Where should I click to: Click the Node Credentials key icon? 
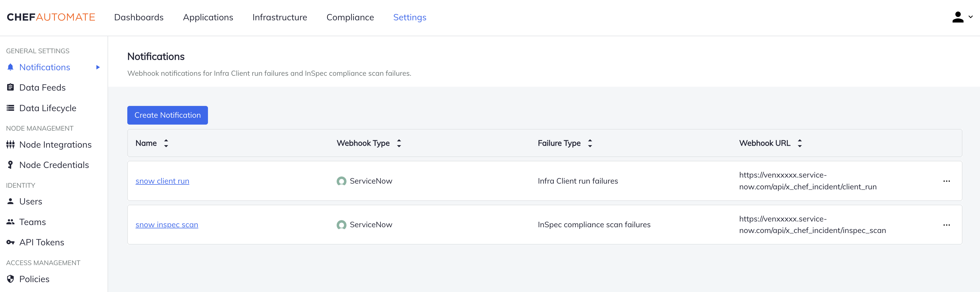[x=10, y=165]
